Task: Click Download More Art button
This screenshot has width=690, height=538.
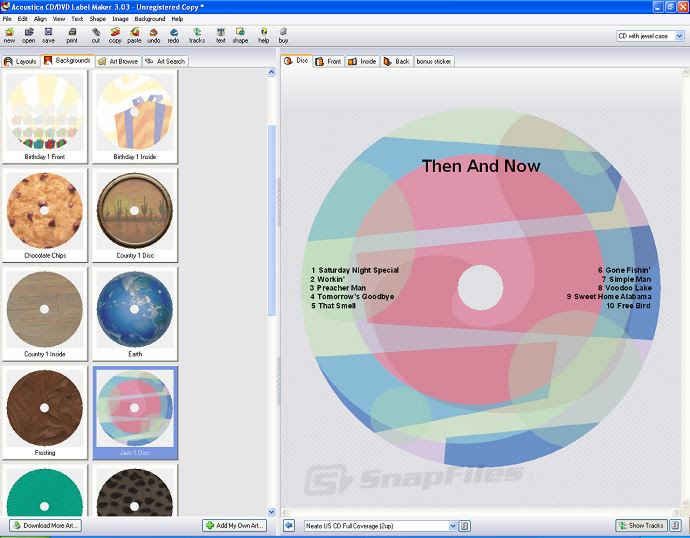Action: click(x=45, y=525)
